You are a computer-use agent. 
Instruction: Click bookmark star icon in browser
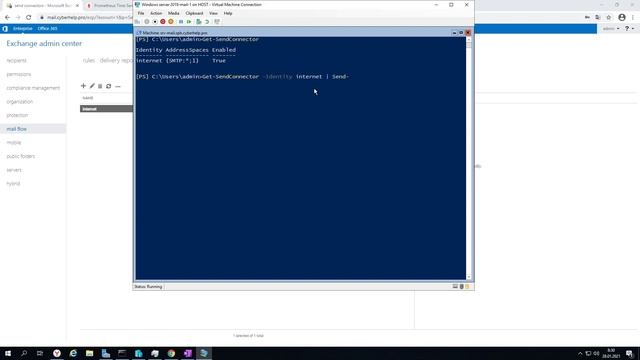[609, 18]
